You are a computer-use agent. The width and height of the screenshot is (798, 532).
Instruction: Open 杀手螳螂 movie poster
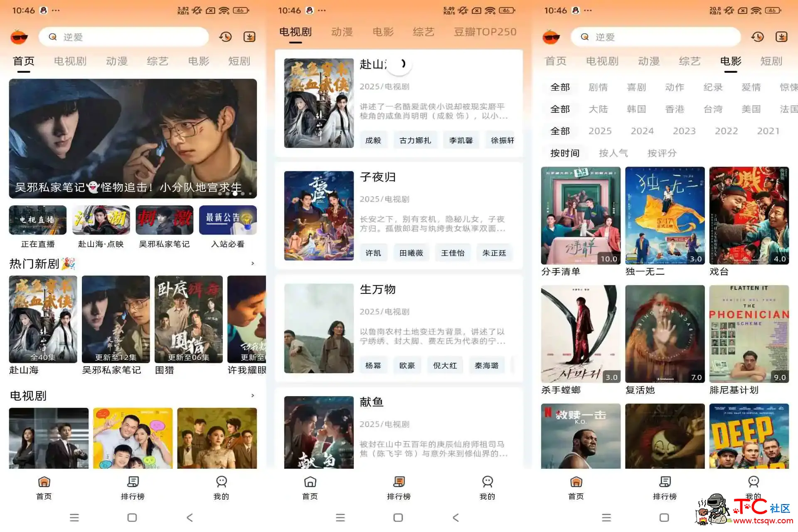tap(581, 334)
